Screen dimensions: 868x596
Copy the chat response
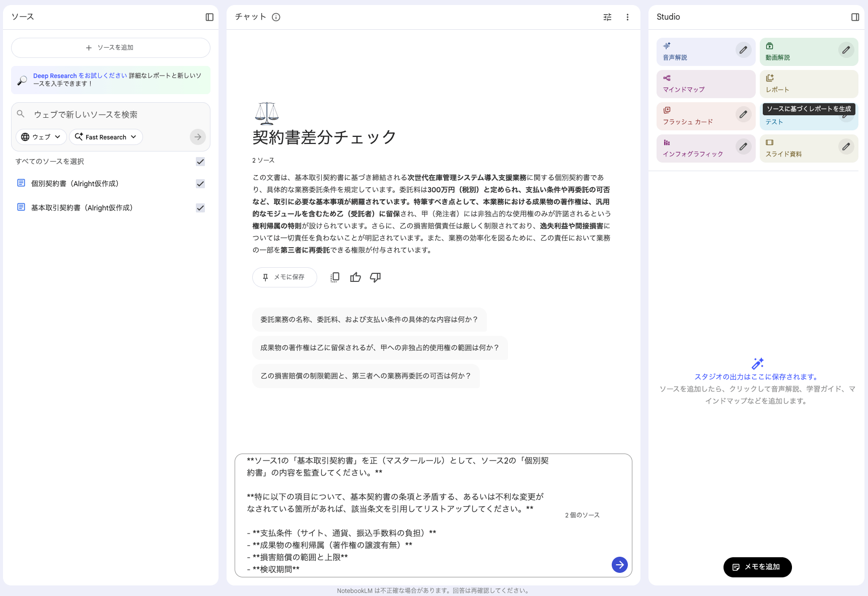click(334, 277)
